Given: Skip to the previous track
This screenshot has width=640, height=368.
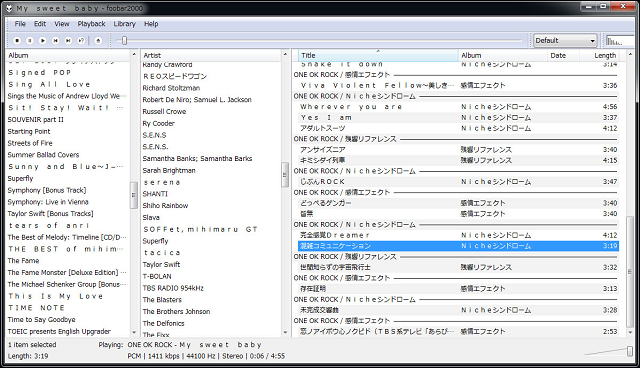Looking at the screenshot, I should (56, 40).
